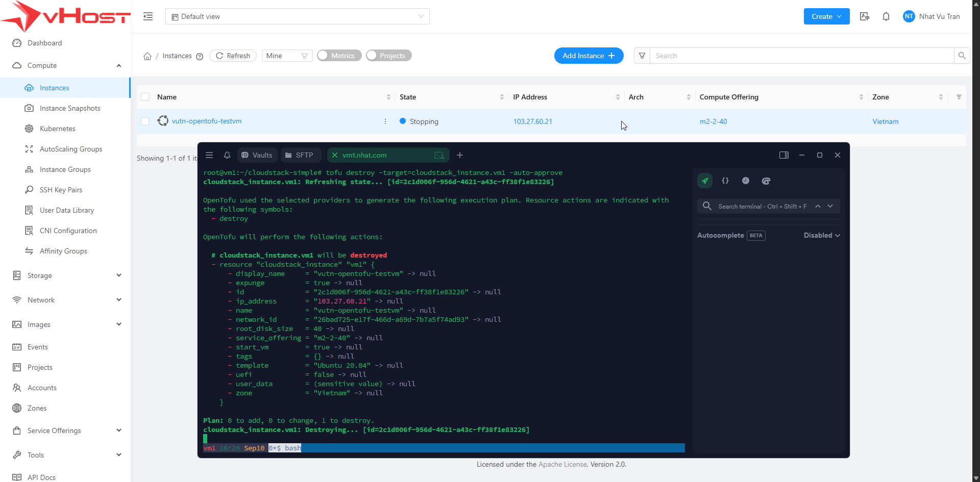The width and height of the screenshot is (980, 482).
Task: Open the terminal hamburger menu
Action: point(209,155)
